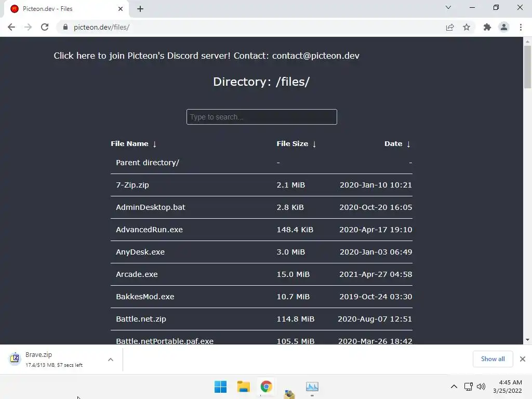Click the vertical scrollbar thumb

(527, 67)
